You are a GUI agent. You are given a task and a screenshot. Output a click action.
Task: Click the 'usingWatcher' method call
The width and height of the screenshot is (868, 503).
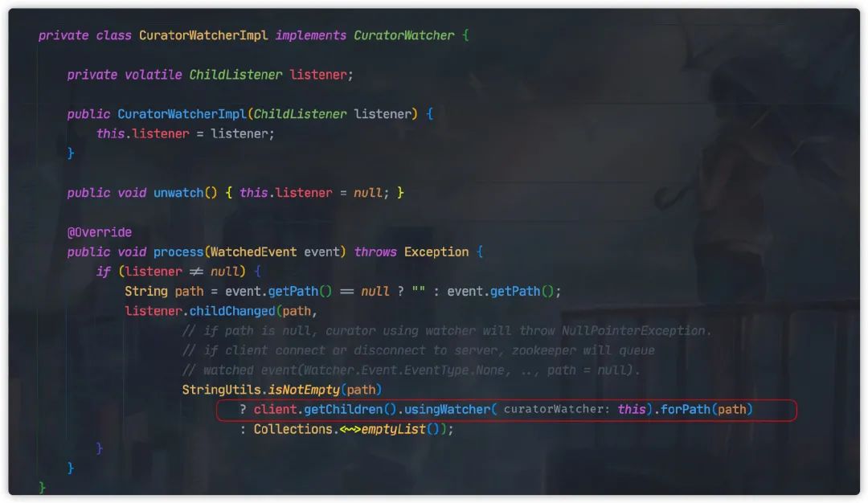tap(448, 410)
